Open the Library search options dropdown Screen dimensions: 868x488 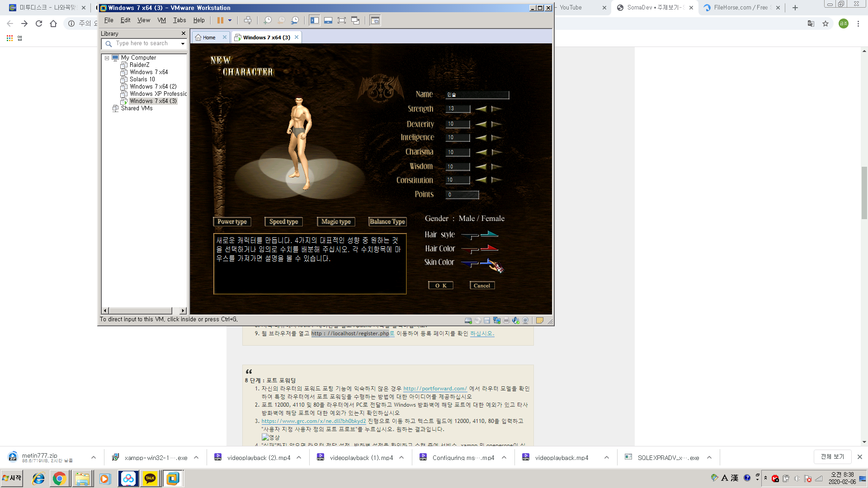182,43
